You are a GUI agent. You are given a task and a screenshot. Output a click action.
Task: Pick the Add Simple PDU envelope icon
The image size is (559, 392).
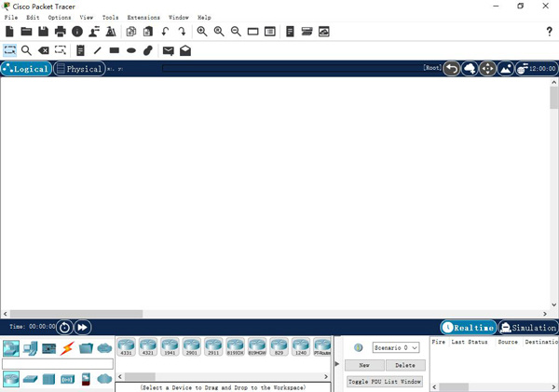[x=169, y=50]
